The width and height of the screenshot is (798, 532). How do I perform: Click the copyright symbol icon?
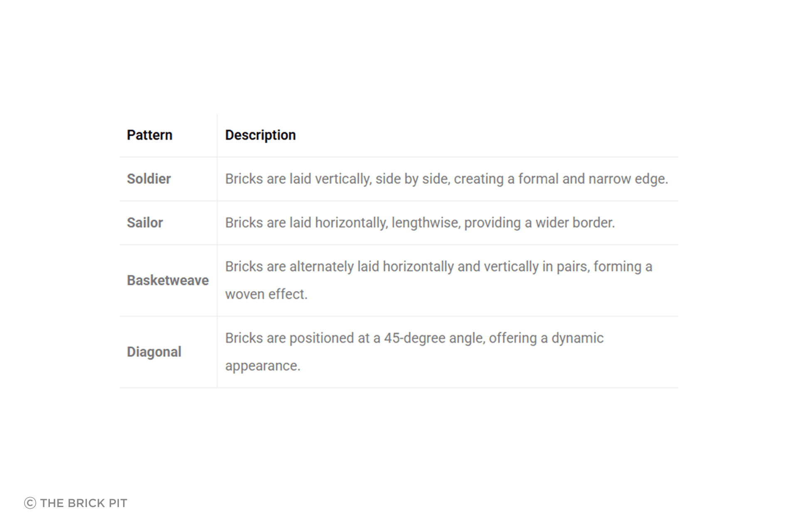(30, 503)
